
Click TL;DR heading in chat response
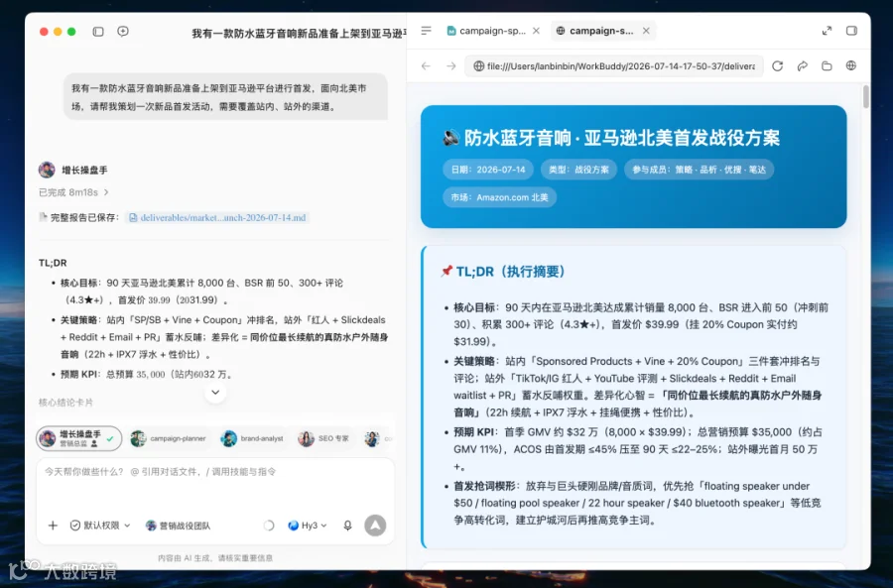53,263
